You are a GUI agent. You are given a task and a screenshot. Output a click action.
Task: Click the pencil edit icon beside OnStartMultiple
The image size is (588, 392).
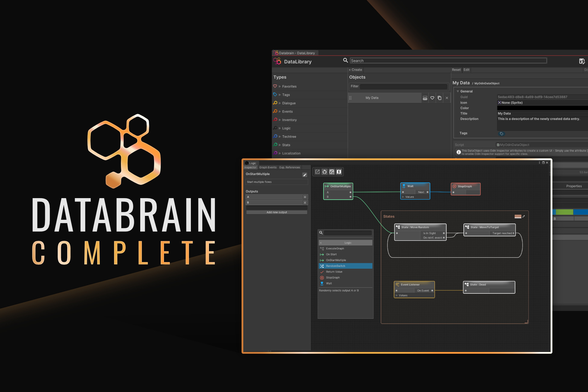click(305, 175)
